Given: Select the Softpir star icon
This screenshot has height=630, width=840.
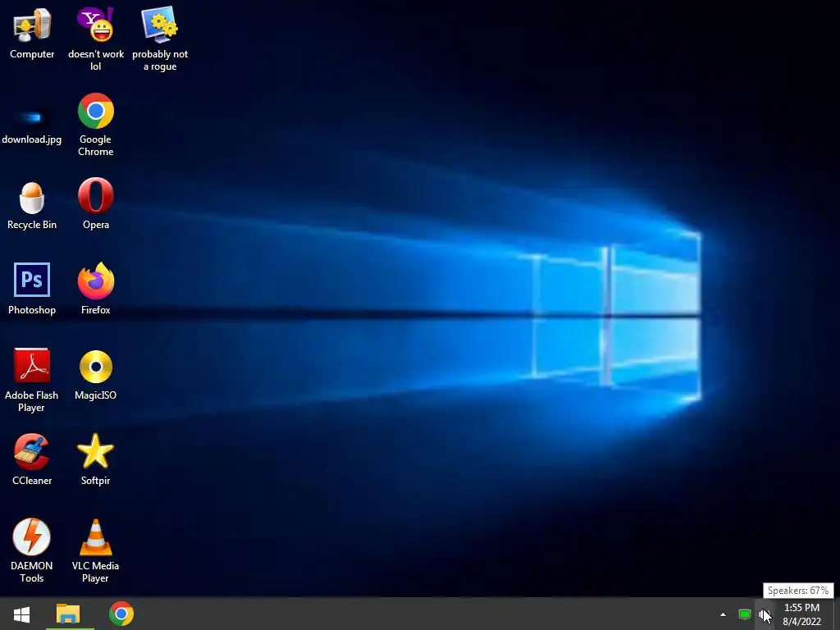Looking at the screenshot, I should point(95,451).
